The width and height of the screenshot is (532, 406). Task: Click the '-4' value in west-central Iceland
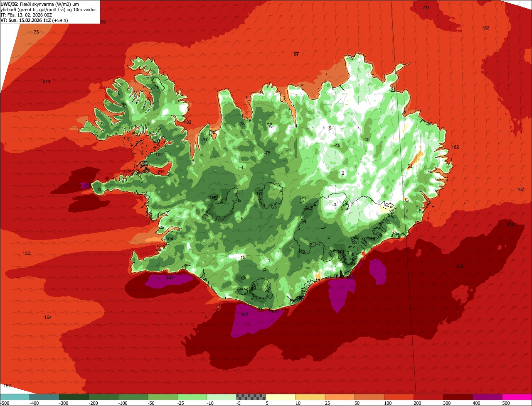[x=241, y=167]
